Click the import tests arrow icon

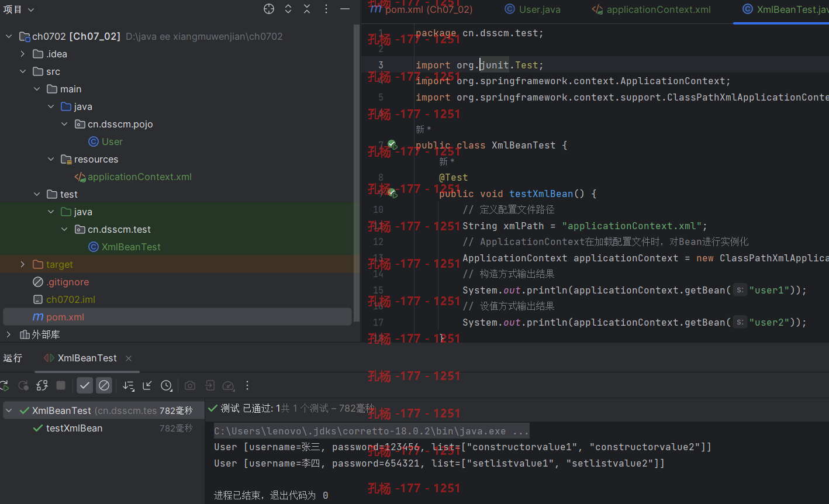[x=147, y=385]
